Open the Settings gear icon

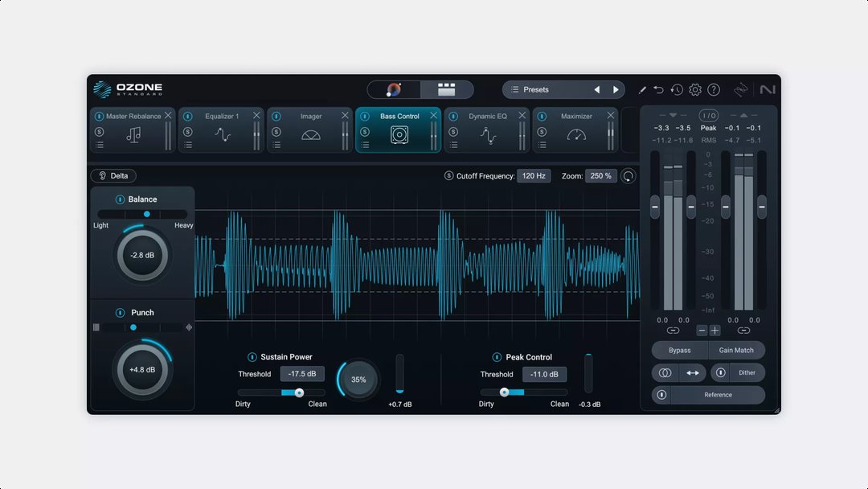(695, 90)
